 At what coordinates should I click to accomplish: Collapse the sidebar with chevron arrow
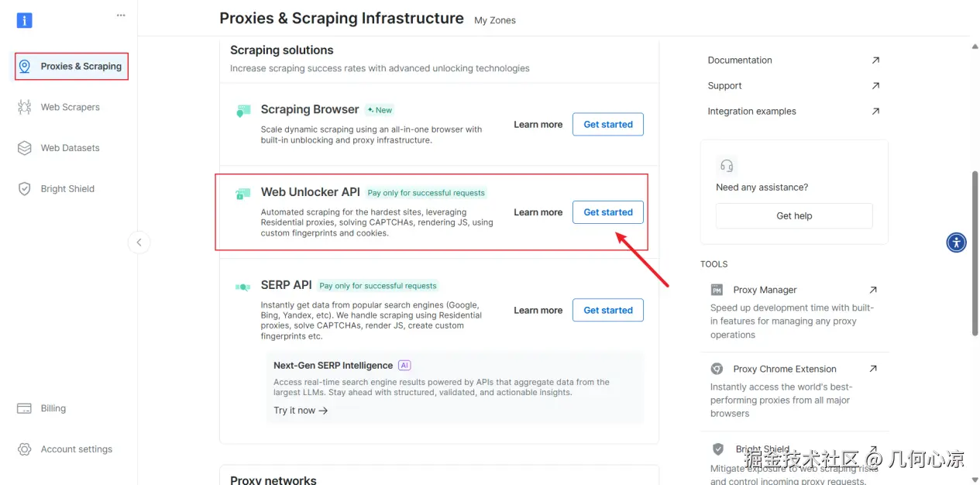pyautogui.click(x=139, y=242)
